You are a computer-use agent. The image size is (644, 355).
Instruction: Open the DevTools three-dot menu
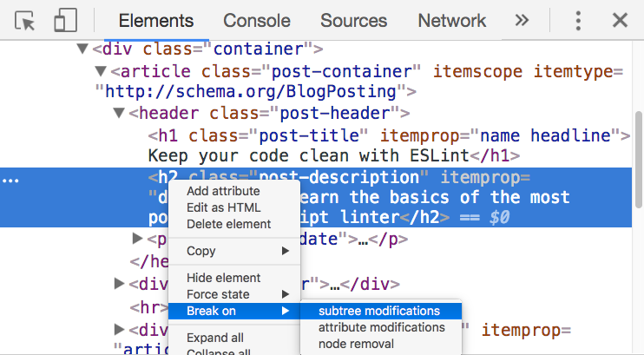point(578,20)
